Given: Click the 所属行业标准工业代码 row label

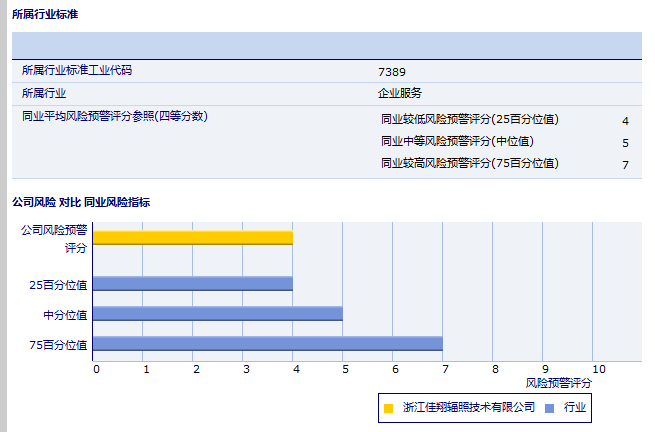Looking at the screenshot, I should [x=77, y=71].
